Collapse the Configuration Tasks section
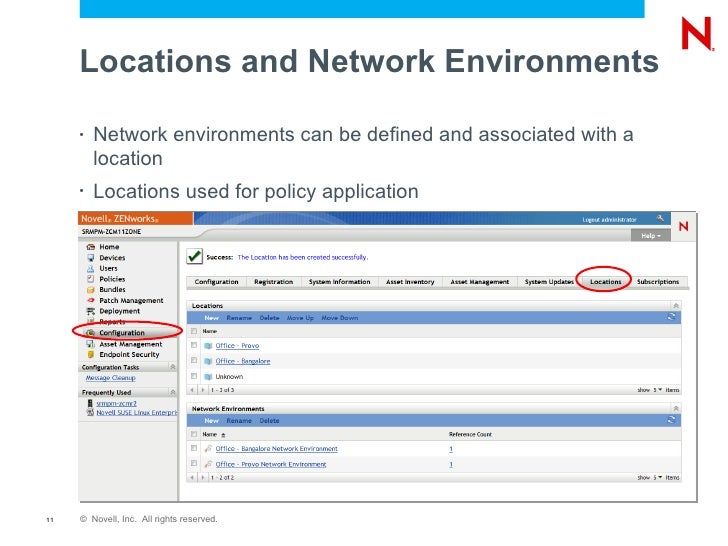The height and width of the screenshot is (546, 728). [173, 367]
